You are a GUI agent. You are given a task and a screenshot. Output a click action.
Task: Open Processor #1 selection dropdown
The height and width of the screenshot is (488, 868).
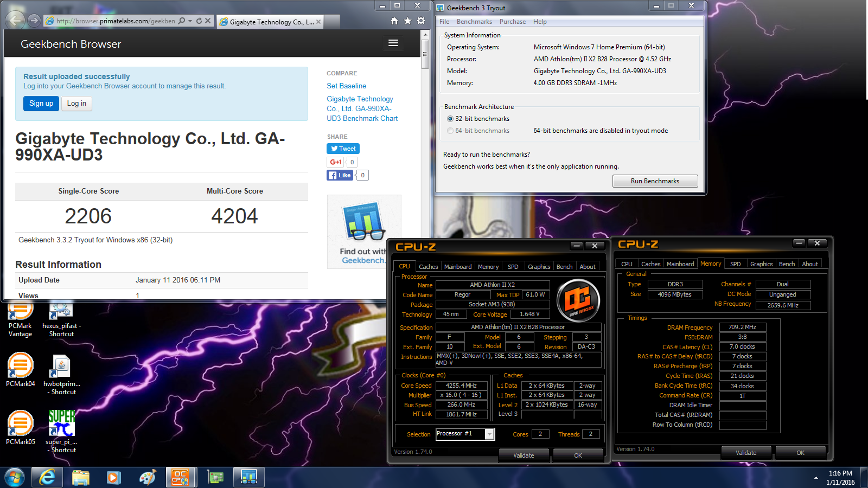click(x=489, y=434)
